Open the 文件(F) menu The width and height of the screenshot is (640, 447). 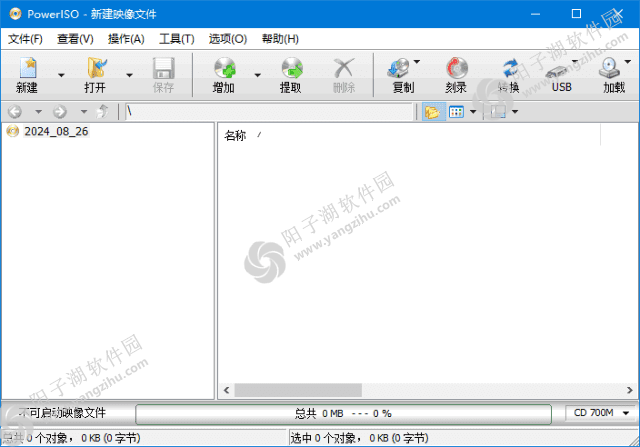[25, 39]
